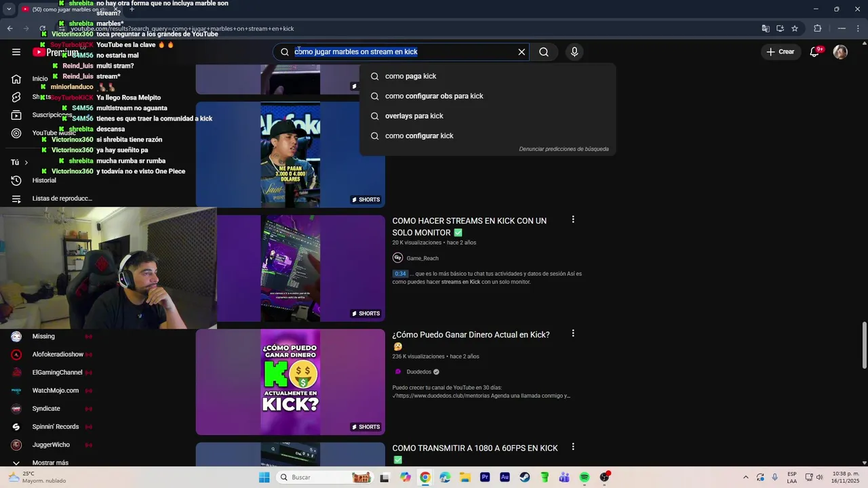Launch Adobe Audition from the taskbar

point(505,477)
